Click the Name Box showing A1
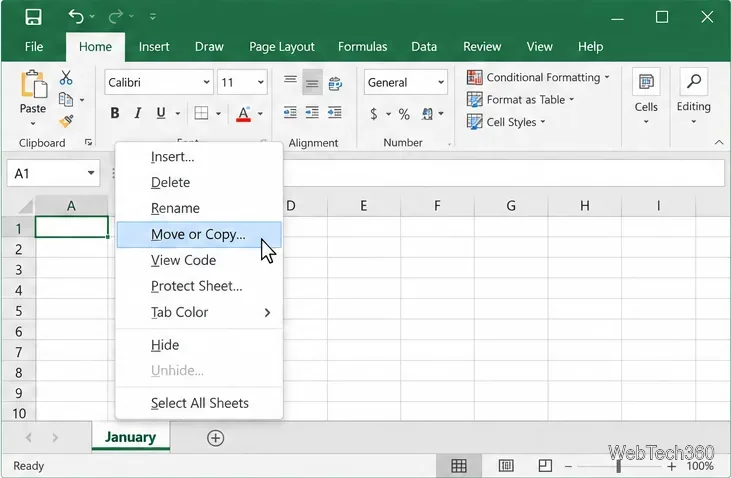 point(54,173)
